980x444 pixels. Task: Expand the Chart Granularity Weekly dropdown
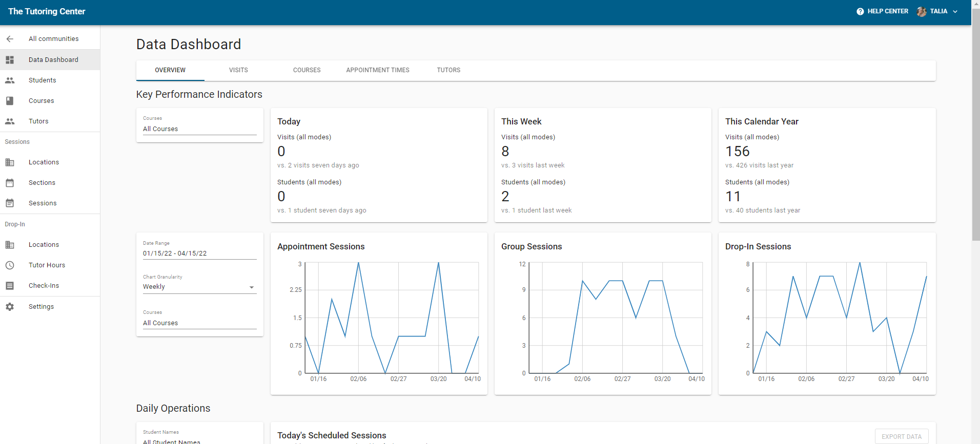[199, 287]
